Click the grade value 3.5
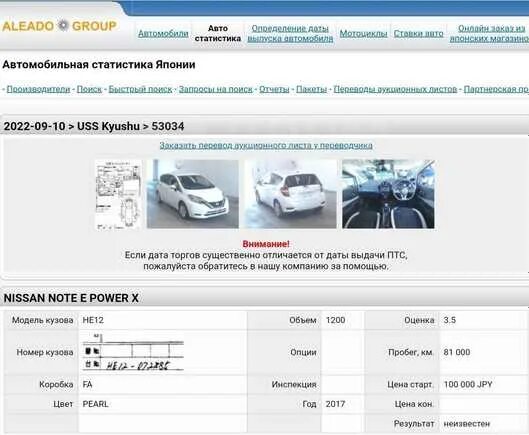This screenshot has height=435, width=529. 450,320
